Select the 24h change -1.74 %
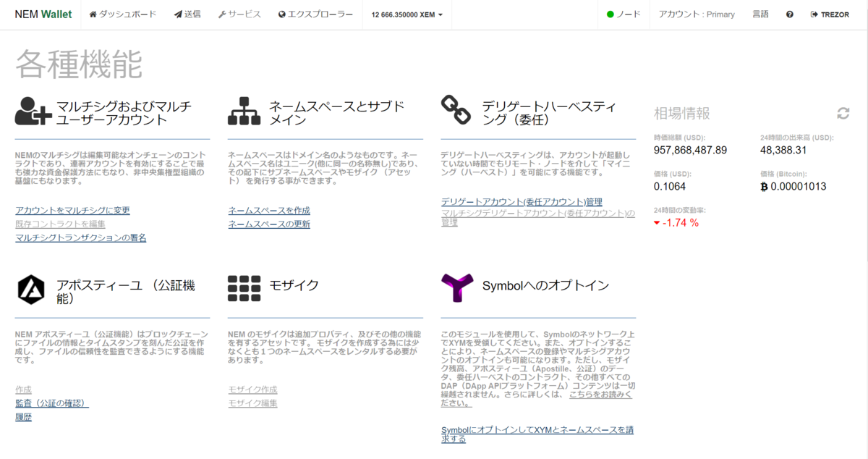The height and width of the screenshot is (459, 868). [681, 222]
